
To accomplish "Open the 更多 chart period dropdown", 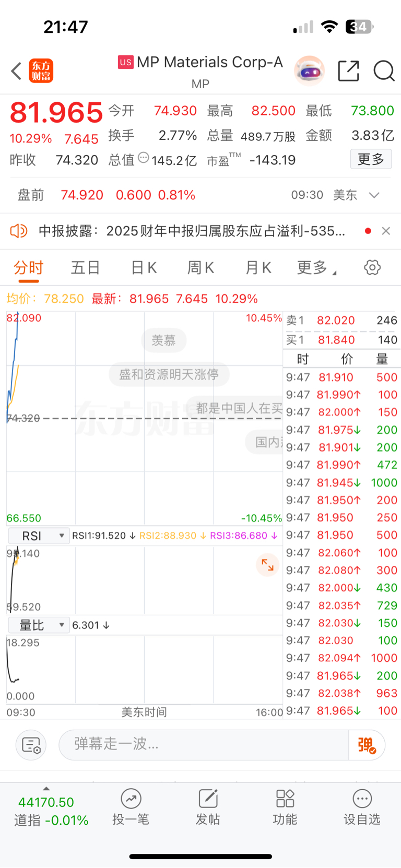I will click(316, 268).
